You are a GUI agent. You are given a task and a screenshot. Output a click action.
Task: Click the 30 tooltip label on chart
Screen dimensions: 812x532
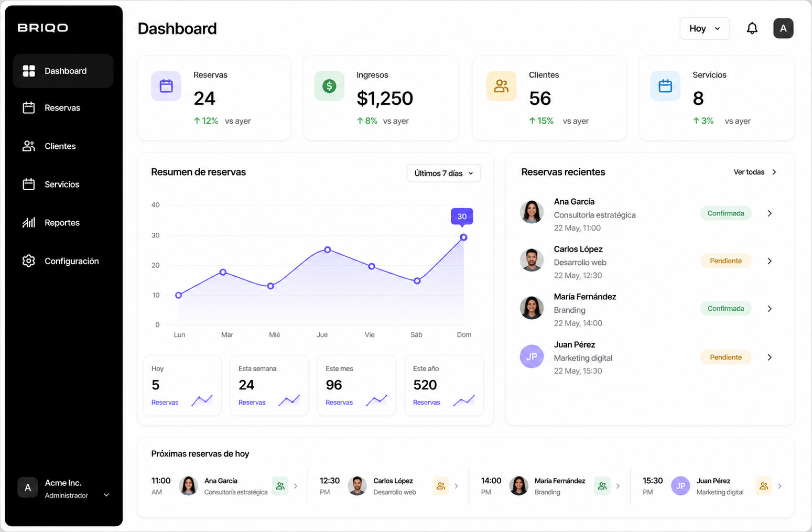click(462, 216)
